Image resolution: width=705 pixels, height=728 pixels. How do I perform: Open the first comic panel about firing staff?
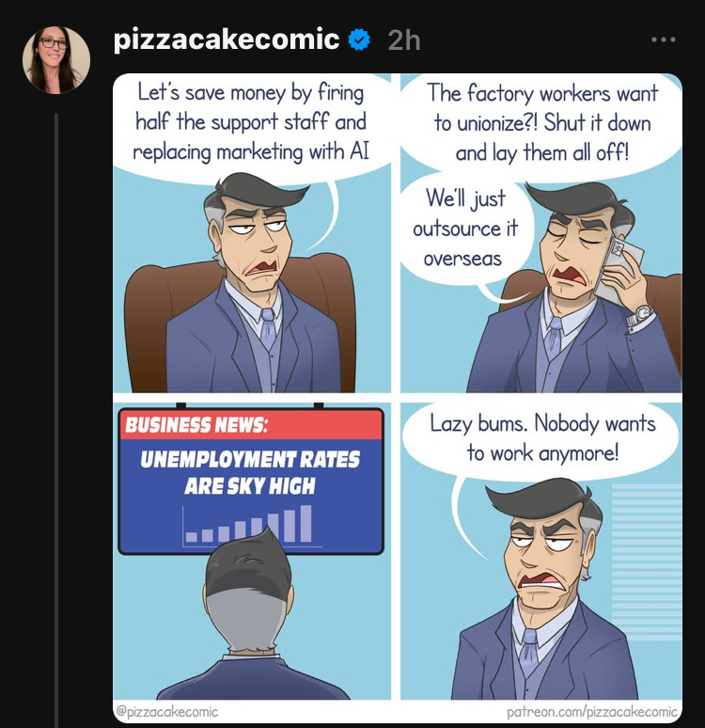click(x=252, y=233)
